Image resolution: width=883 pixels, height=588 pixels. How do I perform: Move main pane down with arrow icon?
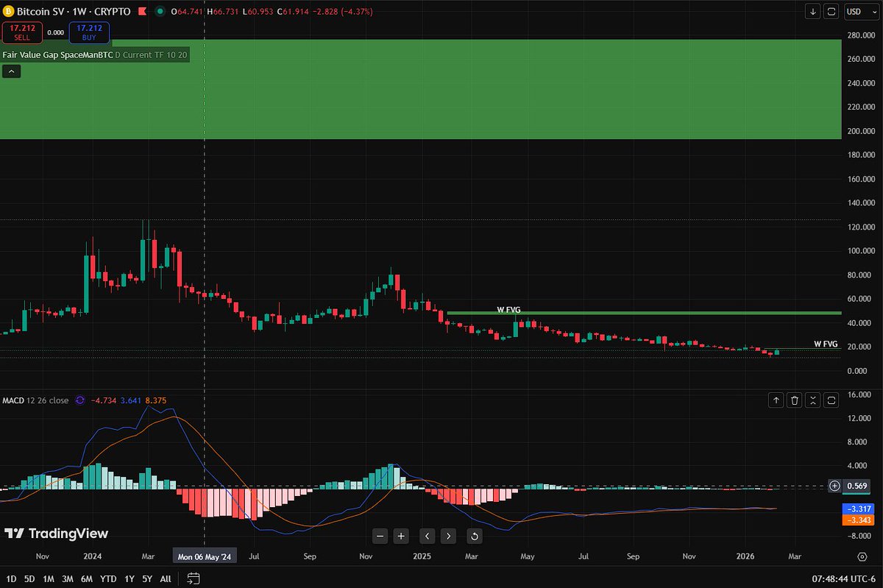[812, 12]
